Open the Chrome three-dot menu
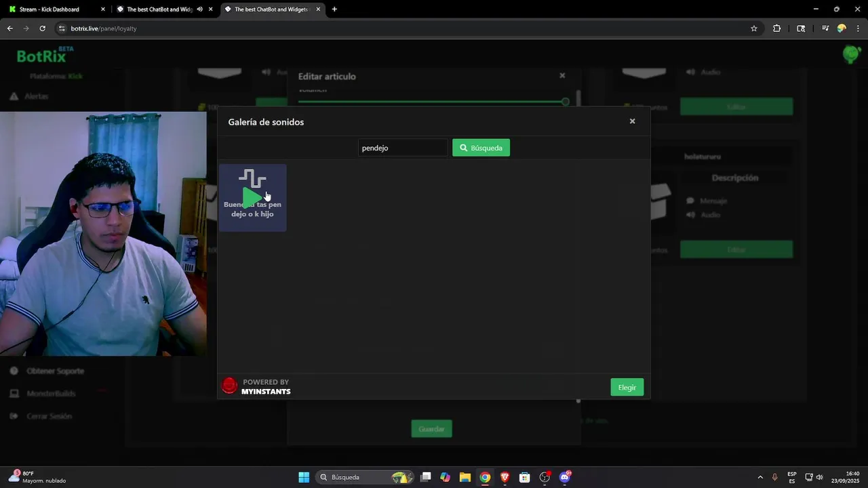 pos(856,28)
